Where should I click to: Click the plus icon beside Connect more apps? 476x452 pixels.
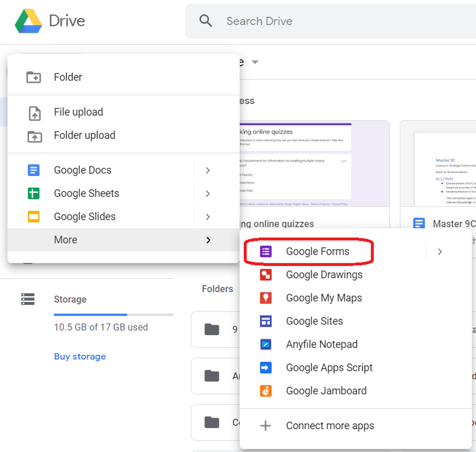(266, 426)
